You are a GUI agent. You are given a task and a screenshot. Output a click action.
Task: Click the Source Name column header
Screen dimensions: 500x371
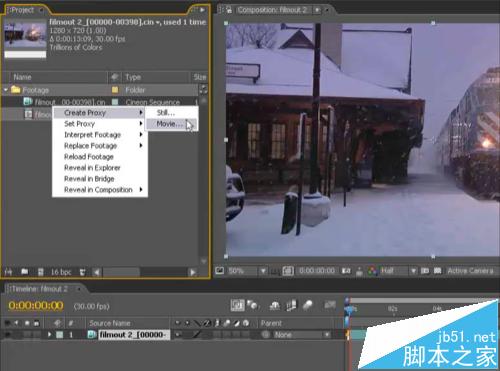click(x=110, y=323)
